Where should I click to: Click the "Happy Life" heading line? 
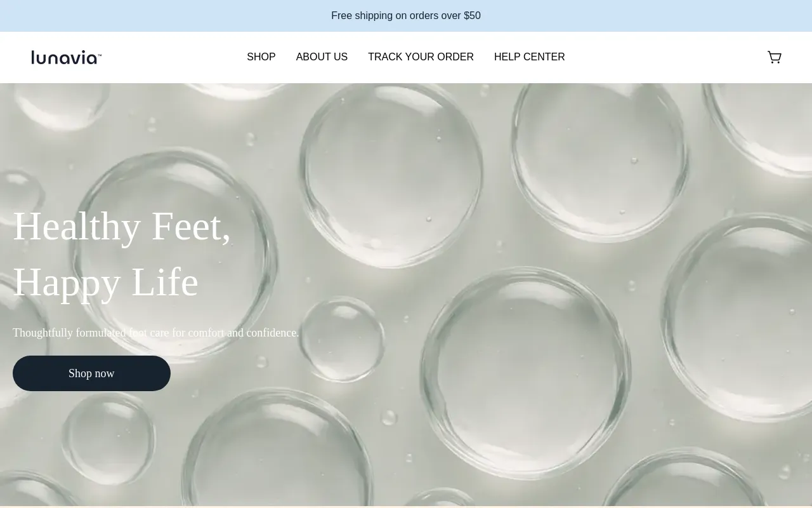coord(105,282)
